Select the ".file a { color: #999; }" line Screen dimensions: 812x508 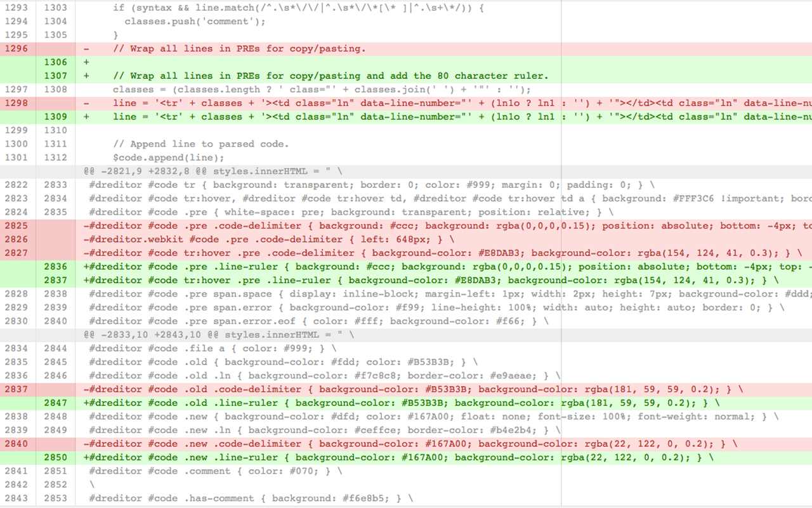(213, 348)
